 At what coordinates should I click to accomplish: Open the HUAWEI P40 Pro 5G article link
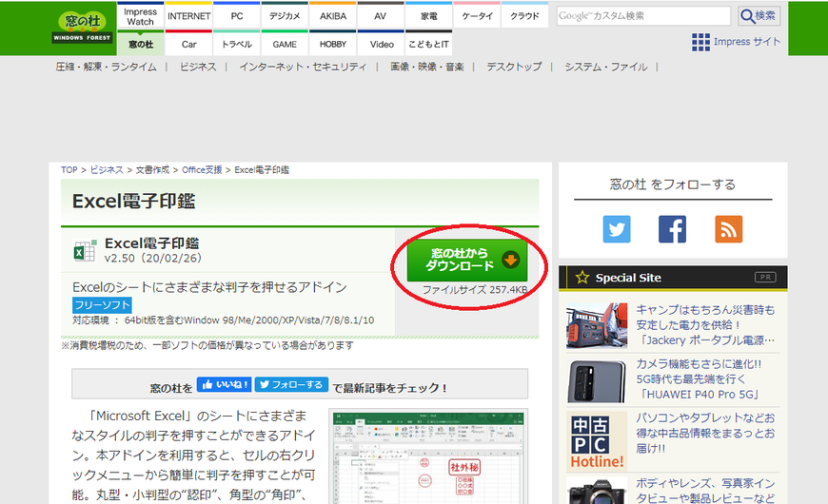700,378
